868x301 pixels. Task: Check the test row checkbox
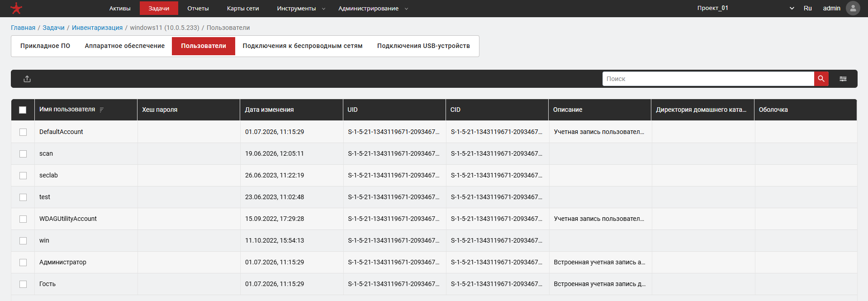(23, 197)
